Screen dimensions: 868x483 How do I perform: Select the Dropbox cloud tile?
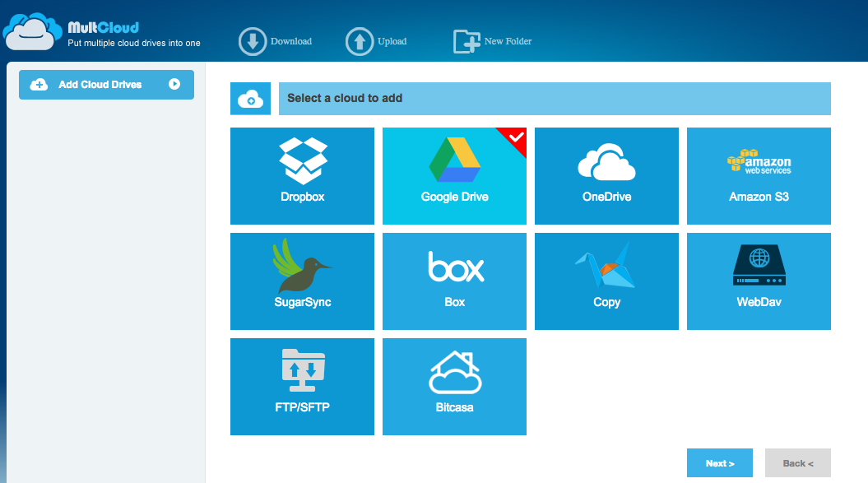tap(302, 175)
